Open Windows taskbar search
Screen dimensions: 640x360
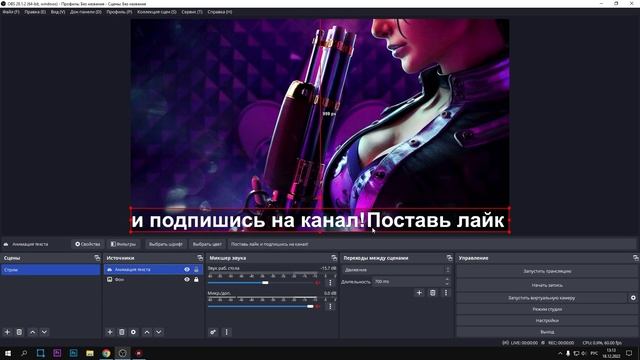click(x=24, y=353)
